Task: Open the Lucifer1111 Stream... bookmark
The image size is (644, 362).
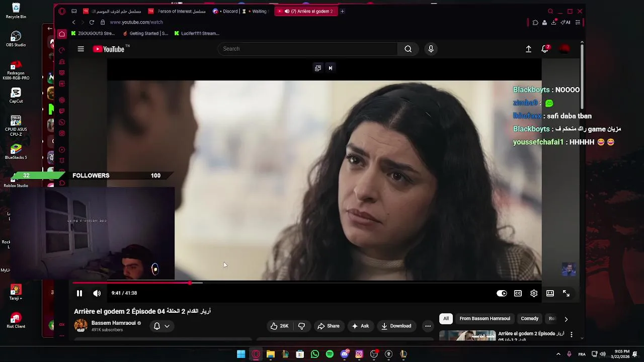Action: 197,34
